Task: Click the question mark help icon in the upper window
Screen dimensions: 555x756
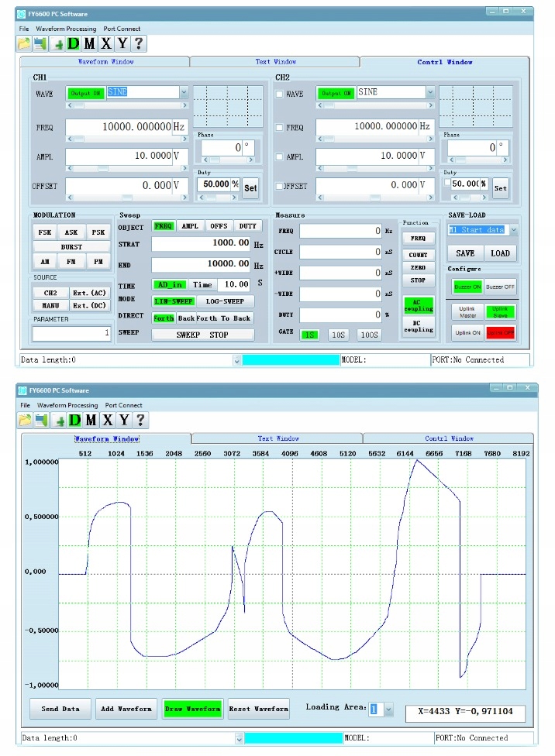Action: (139, 44)
